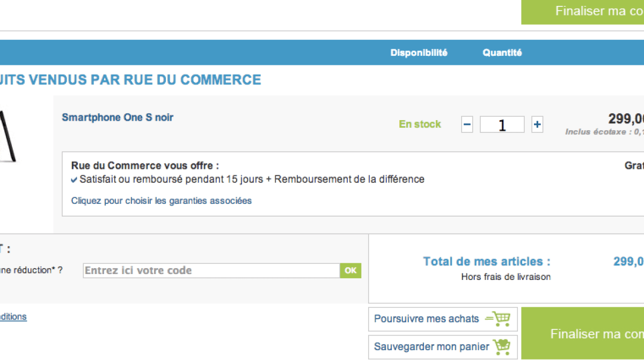This screenshot has width=644, height=362.
Task: Click the bottom Finaliser ma commande button
Action: click(583, 334)
